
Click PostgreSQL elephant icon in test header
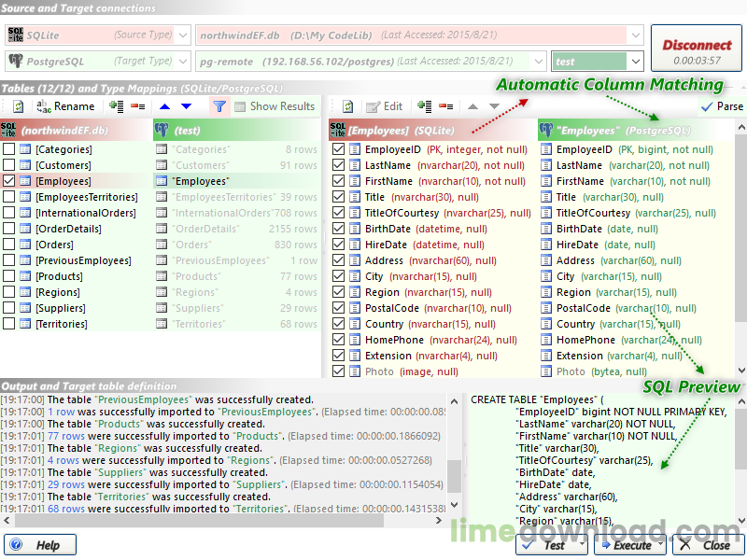162,130
